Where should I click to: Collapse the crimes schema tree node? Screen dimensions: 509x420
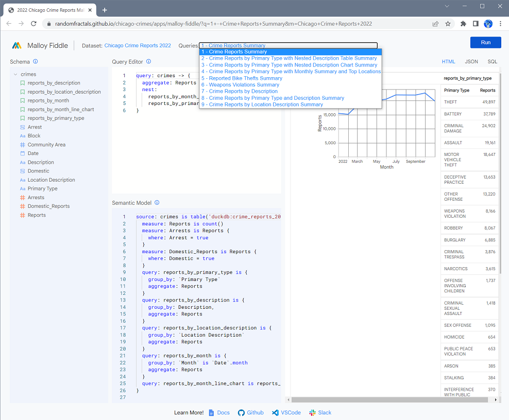[16, 75]
